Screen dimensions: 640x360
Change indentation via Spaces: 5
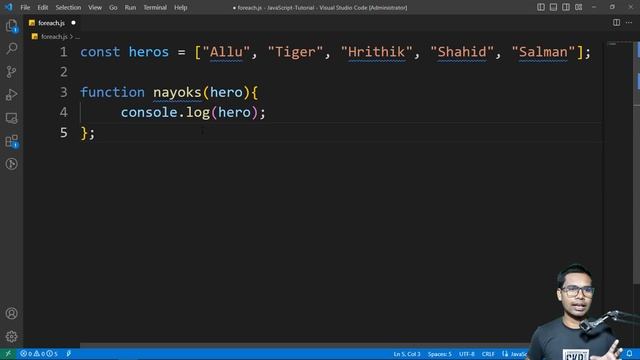[440, 354]
